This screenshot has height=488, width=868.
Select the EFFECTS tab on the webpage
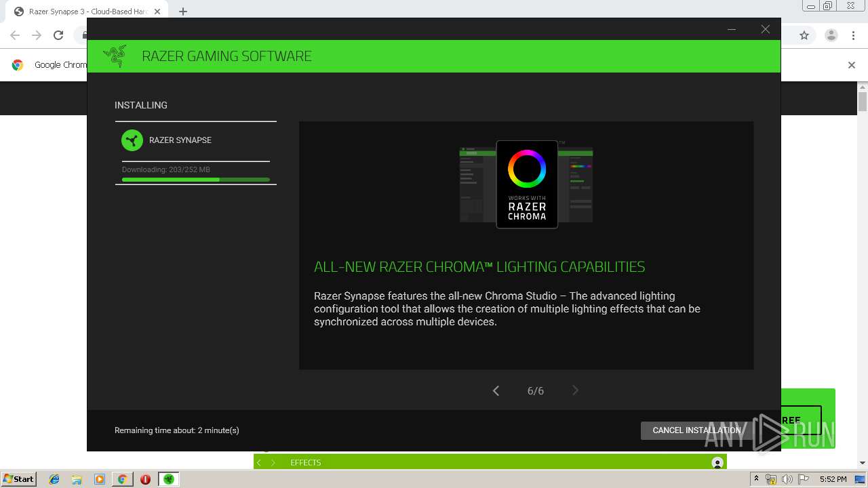coord(306,462)
